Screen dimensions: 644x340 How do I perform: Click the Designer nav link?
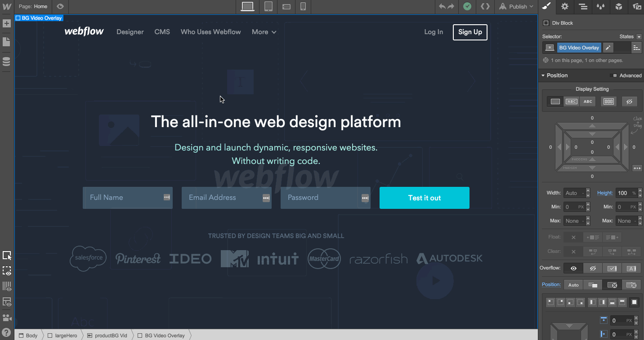130,32
